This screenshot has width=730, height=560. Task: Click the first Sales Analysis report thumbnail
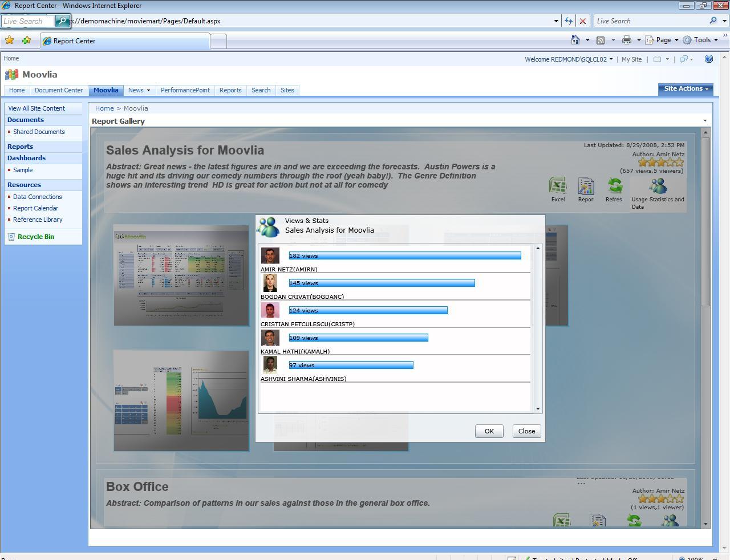[181, 275]
